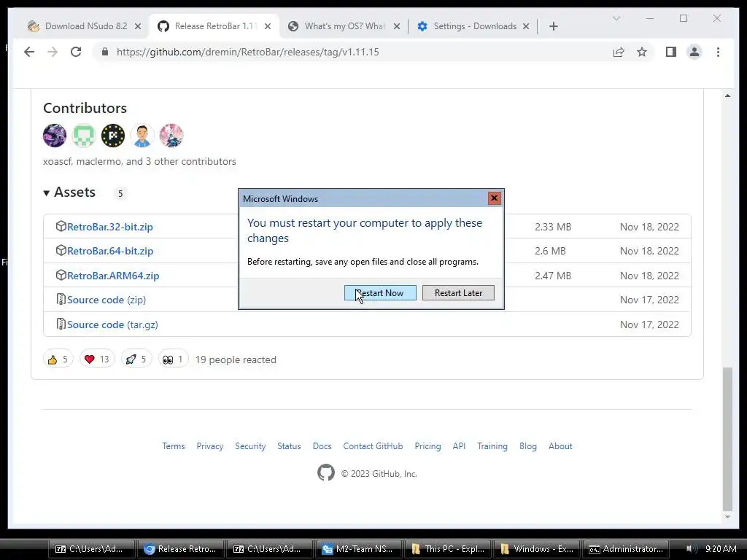Open the tab search dropdown chevron

[616, 18]
